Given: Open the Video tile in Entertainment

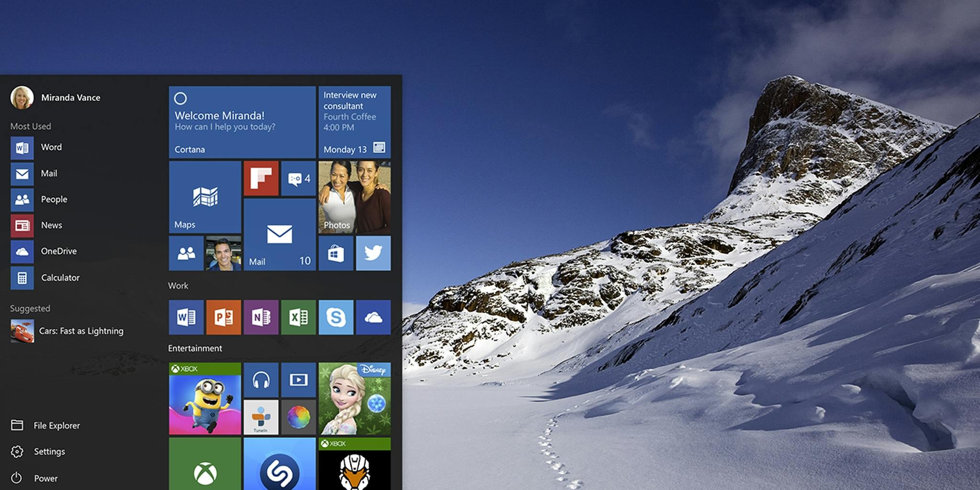Looking at the screenshot, I should click(x=299, y=380).
